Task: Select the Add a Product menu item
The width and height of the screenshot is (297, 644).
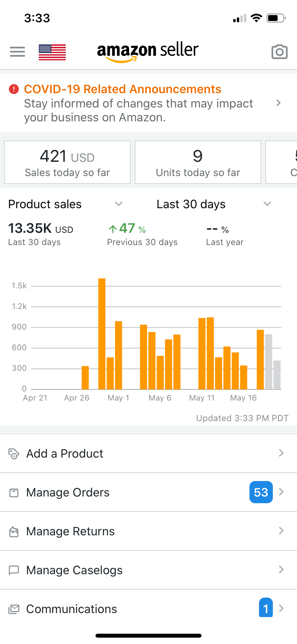Action: click(65, 453)
